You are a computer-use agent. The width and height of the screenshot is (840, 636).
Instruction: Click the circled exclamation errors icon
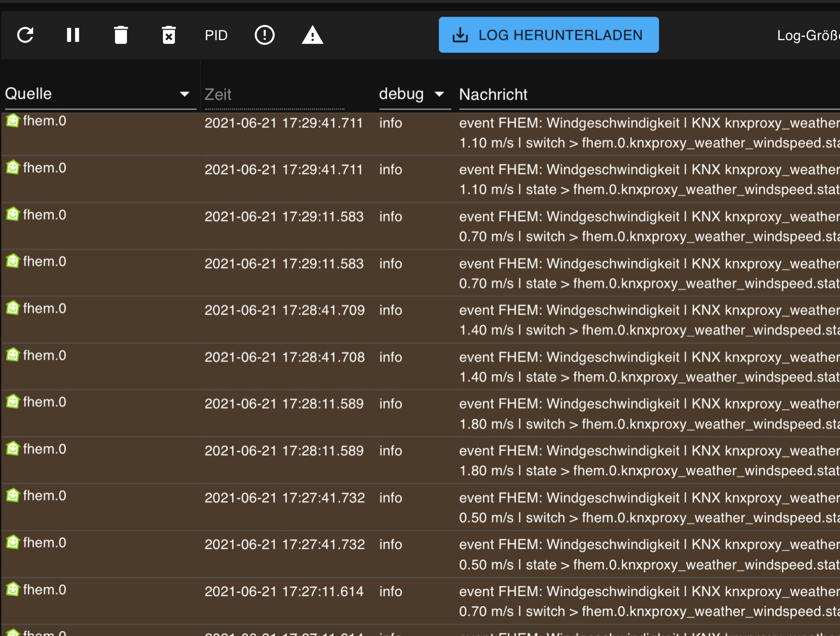[x=264, y=35]
